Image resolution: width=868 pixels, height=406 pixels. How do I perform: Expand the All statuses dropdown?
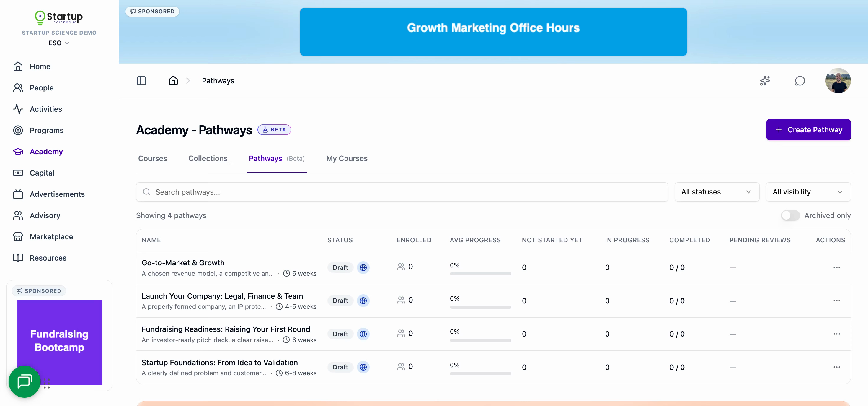point(717,192)
